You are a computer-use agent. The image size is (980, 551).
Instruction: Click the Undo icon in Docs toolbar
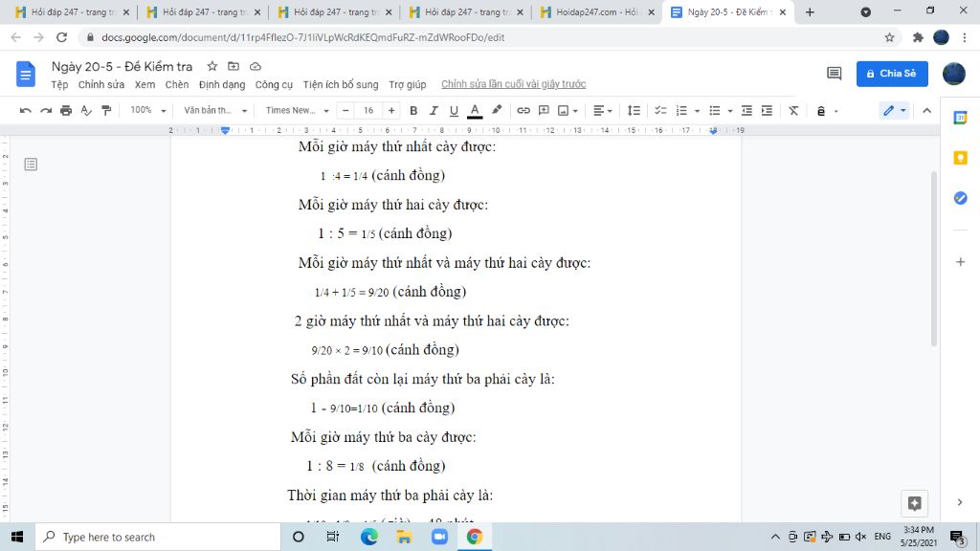[26, 111]
